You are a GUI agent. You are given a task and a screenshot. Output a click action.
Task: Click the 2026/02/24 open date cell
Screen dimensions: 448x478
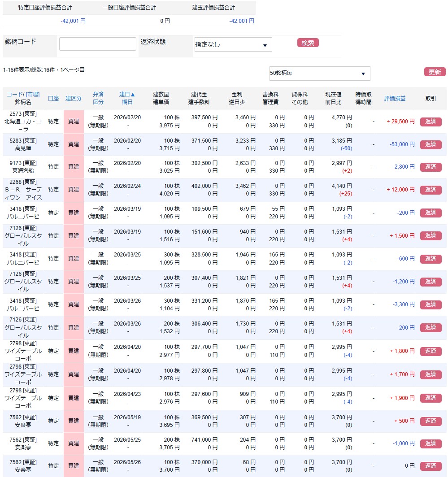pos(127,186)
